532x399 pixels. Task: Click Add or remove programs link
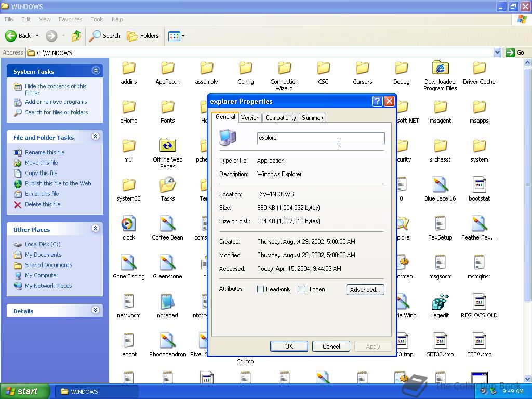click(56, 102)
